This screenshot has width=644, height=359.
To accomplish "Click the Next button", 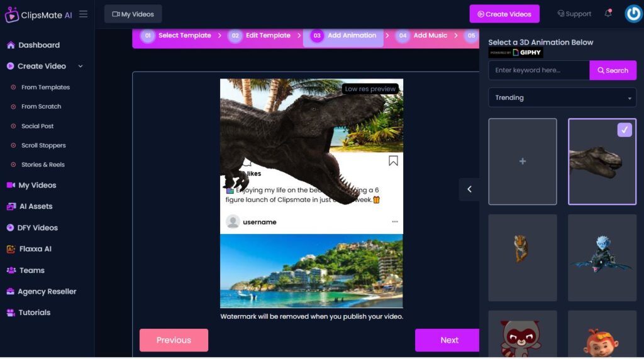I will click(447, 340).
